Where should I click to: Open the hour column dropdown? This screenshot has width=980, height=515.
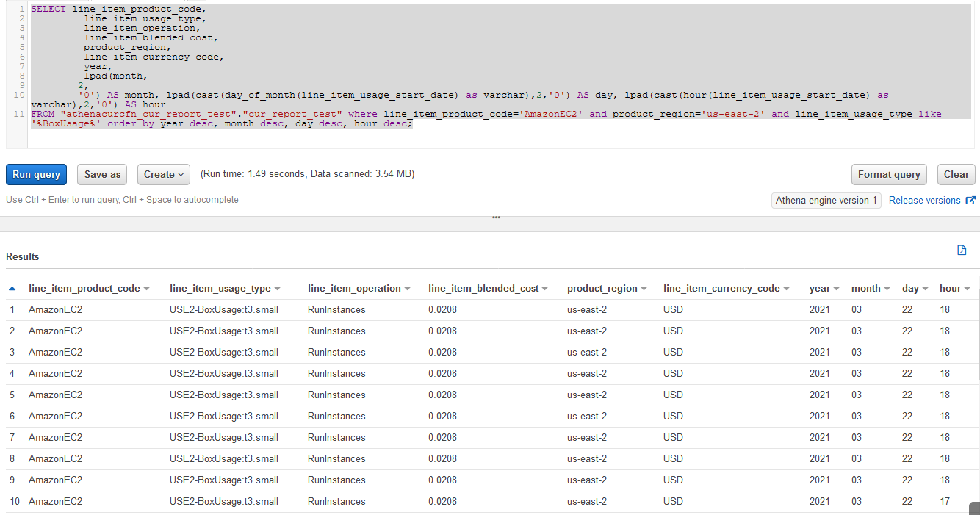969,288
